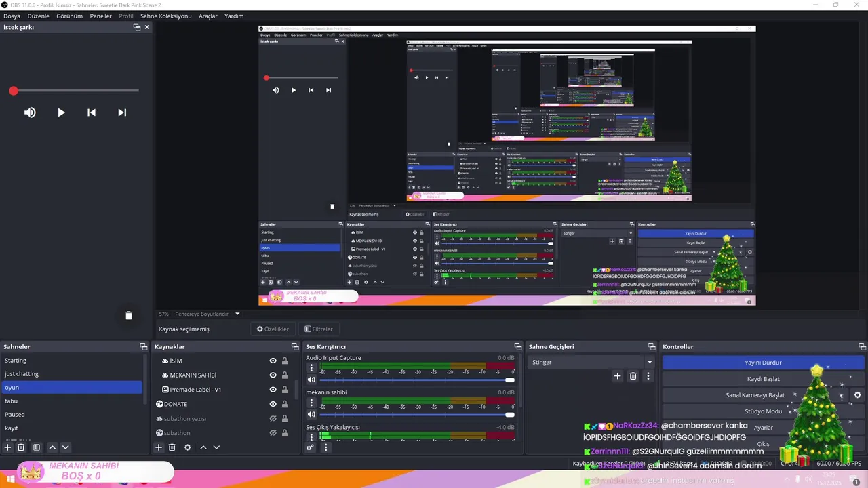Float the Sahneler dock panel

[143, 346]
